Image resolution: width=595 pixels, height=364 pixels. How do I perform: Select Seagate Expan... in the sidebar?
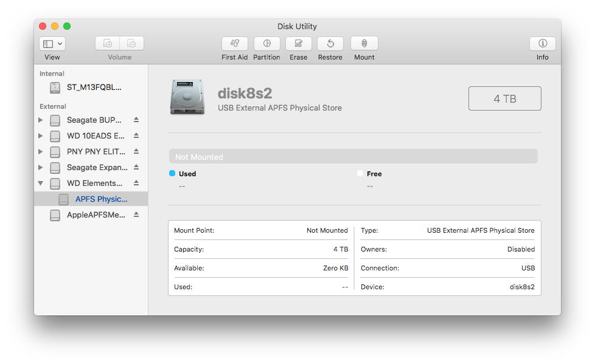[x=97, y=168]
